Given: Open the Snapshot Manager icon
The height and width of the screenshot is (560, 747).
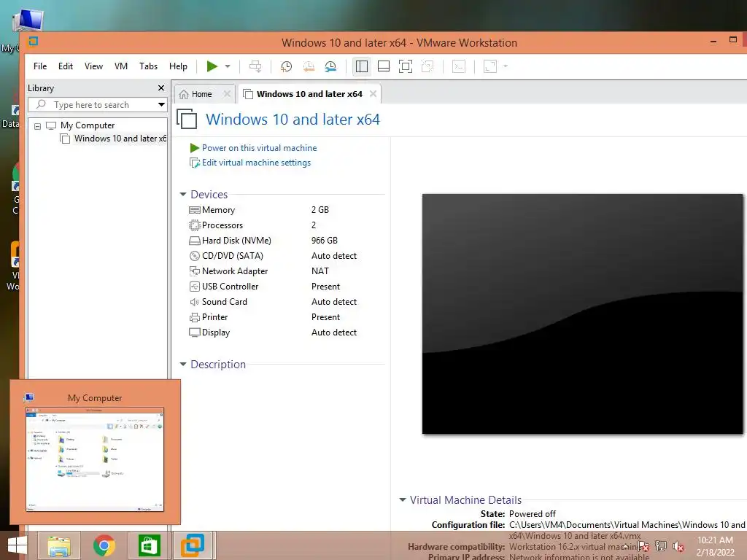Looking at the screenshot, I should click(x=330, y=66).
